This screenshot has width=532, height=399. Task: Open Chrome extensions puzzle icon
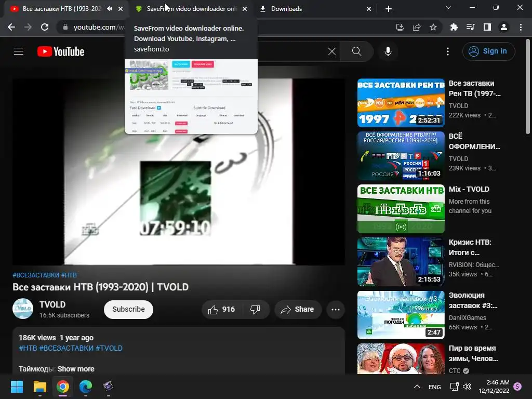[454, 27]
